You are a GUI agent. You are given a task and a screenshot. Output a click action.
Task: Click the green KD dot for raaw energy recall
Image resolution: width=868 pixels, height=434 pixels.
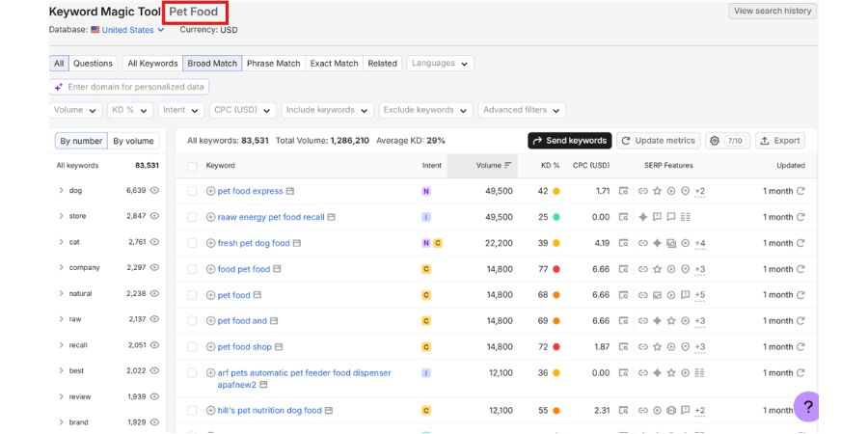[x=556, y=217]
